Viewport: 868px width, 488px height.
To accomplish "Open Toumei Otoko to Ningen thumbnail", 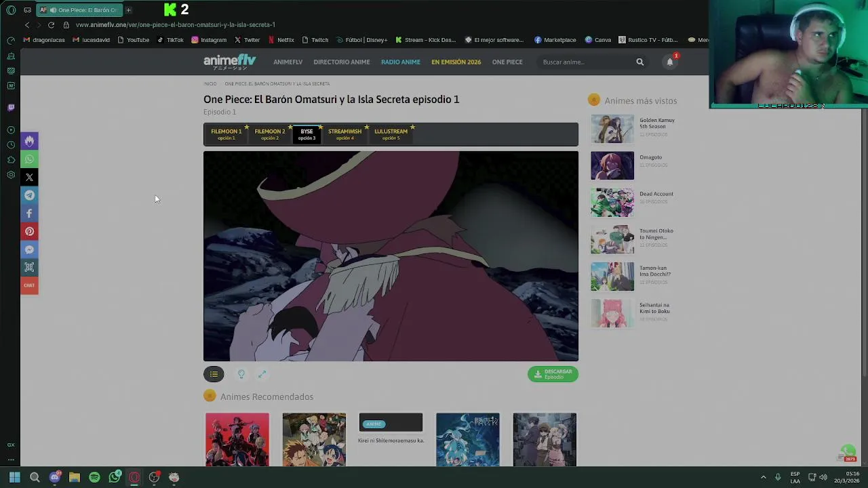I will pos(612,239).
